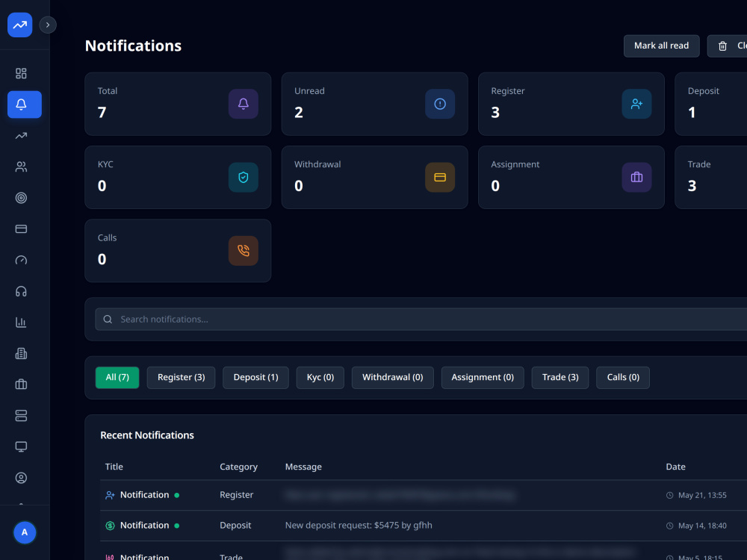Click the Register notification's add-user icon
747x560 pixels.
[110, 495]
